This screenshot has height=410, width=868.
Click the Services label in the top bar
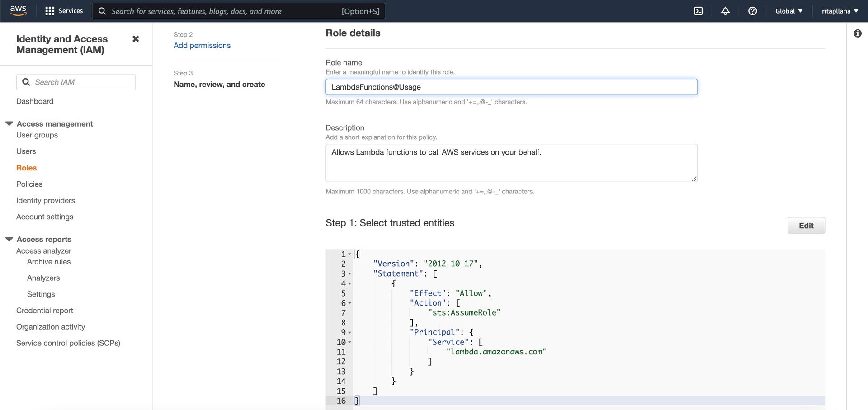(71, 11)
